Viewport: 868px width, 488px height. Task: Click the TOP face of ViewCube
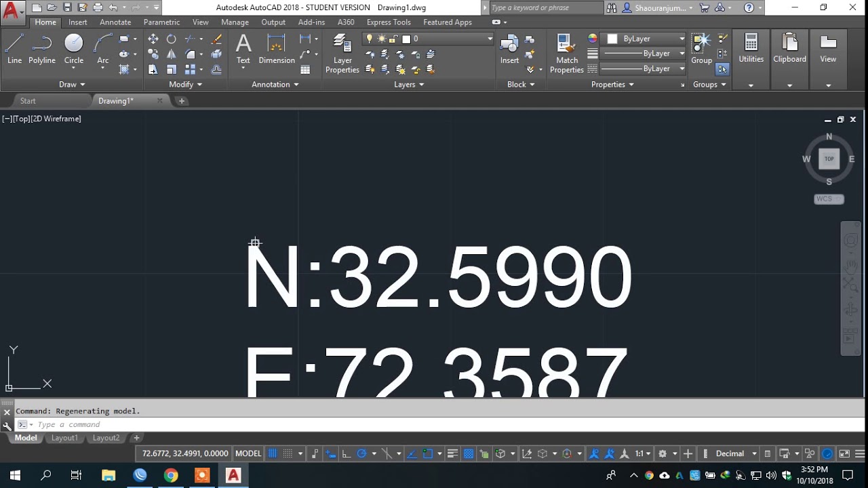[829, 159]
